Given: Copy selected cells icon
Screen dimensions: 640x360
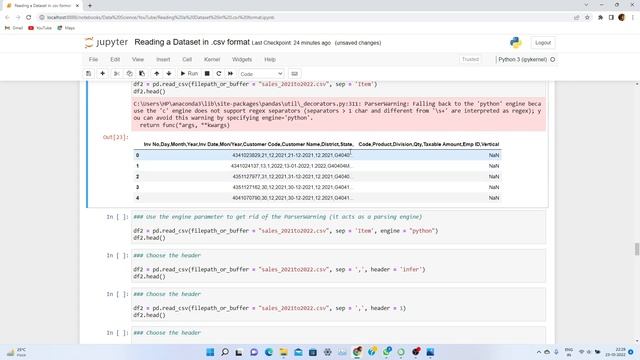Looking at the screenshot, I should point(129,74).
